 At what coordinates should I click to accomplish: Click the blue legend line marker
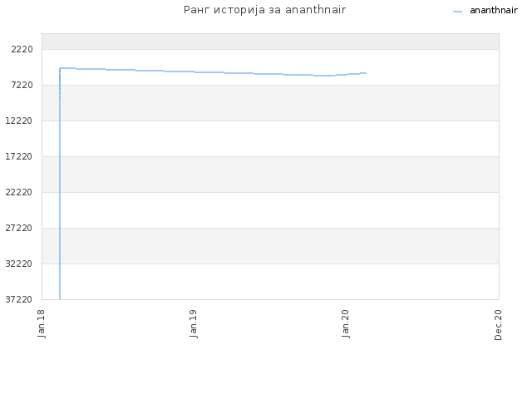pyautogui.click(x=457, y=12)
